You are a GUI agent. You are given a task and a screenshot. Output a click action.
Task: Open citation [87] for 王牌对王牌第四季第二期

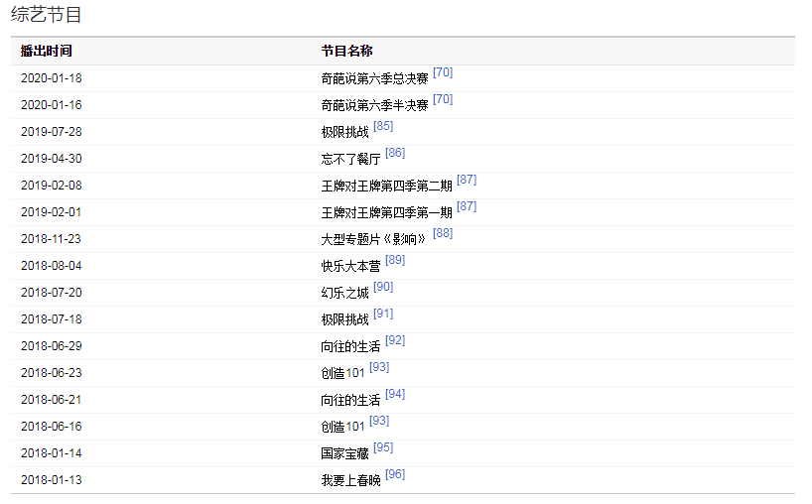tap(467, 180)
